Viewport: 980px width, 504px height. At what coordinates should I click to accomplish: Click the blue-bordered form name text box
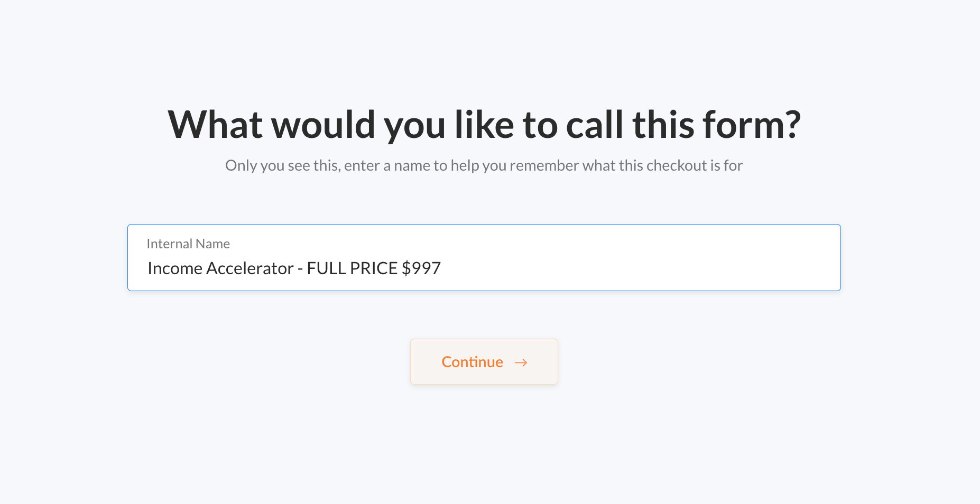[x=484, y=257]
